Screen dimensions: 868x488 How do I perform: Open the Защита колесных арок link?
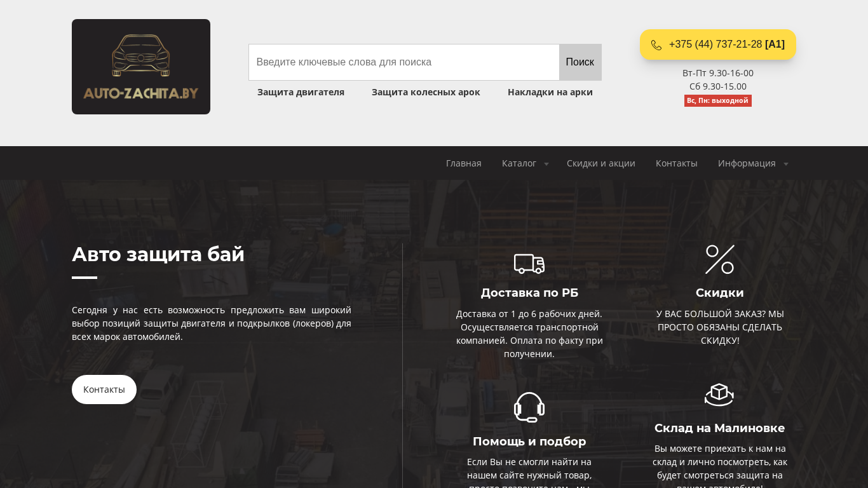pyautogui.click(x=426, y=92)
